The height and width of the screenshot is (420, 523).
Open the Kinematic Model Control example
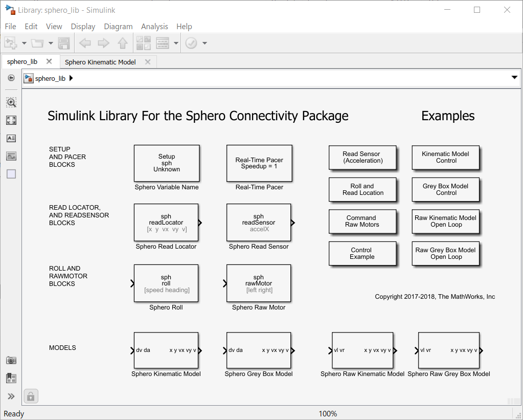(x=445, y=157)
